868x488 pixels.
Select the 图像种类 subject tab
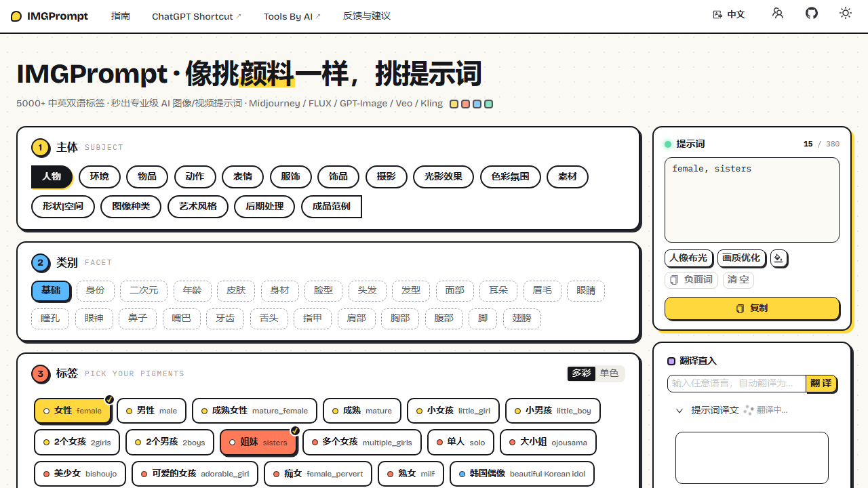click(x=131, y=207)
